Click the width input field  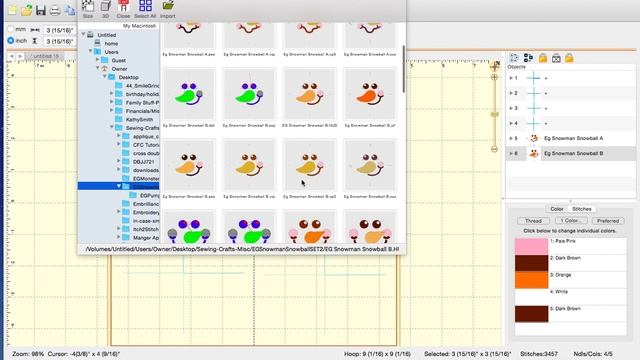point(60,30)
